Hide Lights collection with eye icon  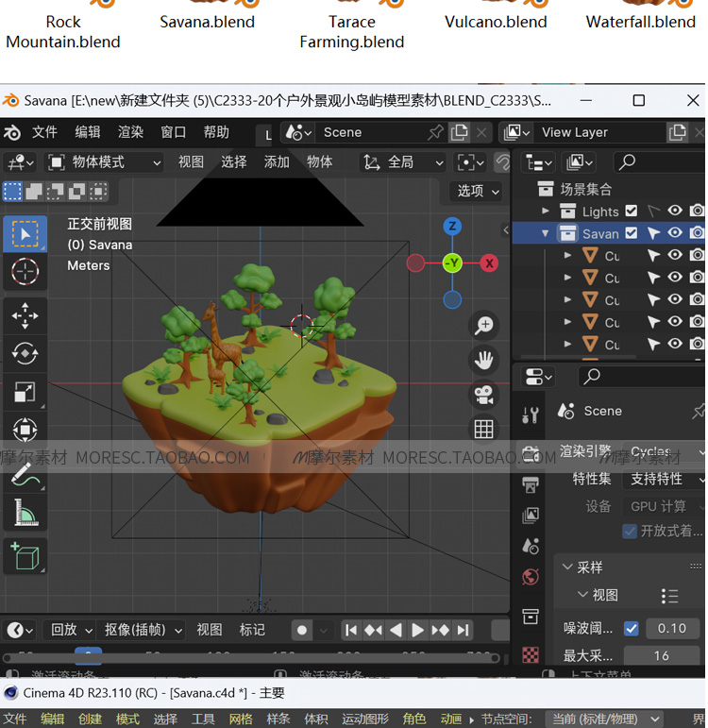click(x=675, y=211)
